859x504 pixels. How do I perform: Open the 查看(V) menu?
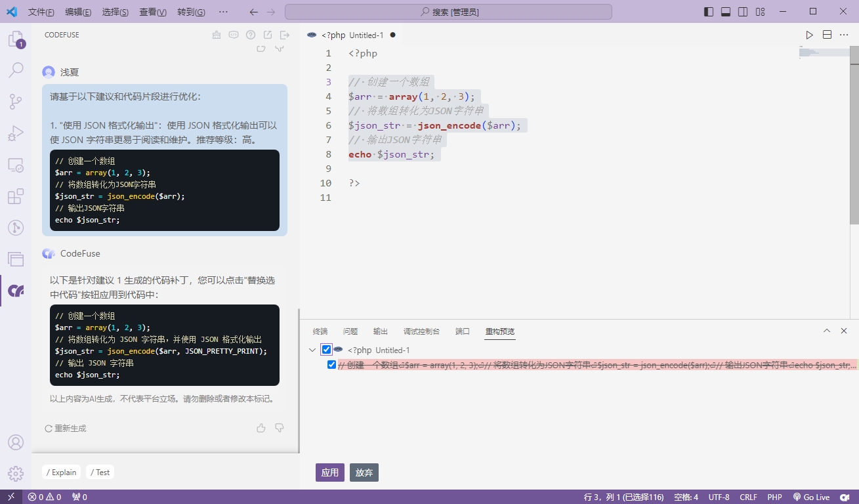(x=153, y=12)
